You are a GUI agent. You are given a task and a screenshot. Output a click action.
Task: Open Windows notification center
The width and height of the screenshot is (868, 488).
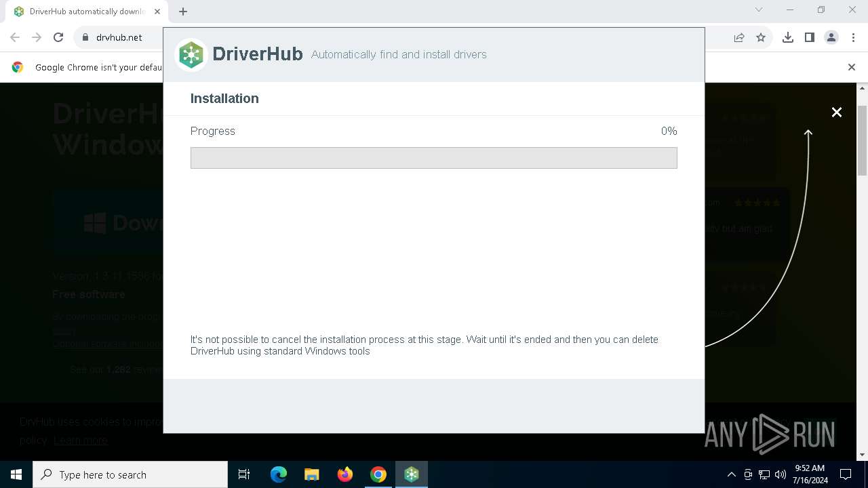tap(846, 474)
